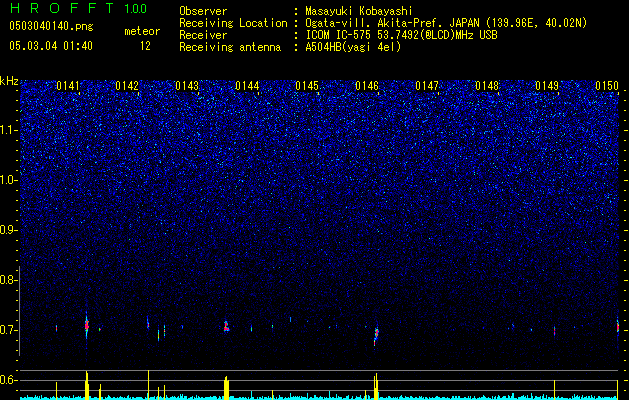Click the 1.0 frequency axis label
The height and width of the screenshot is (400, 629).
click(9, 180)
